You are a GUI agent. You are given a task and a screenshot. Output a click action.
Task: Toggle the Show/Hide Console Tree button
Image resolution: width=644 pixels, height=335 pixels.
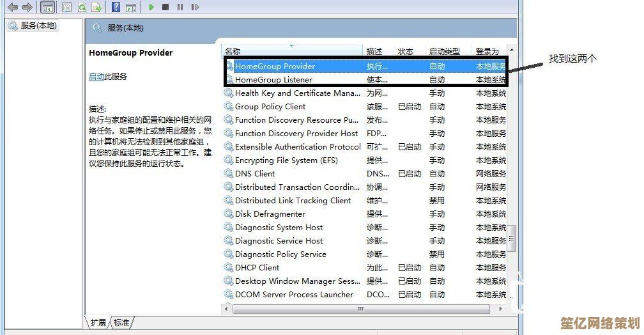[x=47, y=7]
